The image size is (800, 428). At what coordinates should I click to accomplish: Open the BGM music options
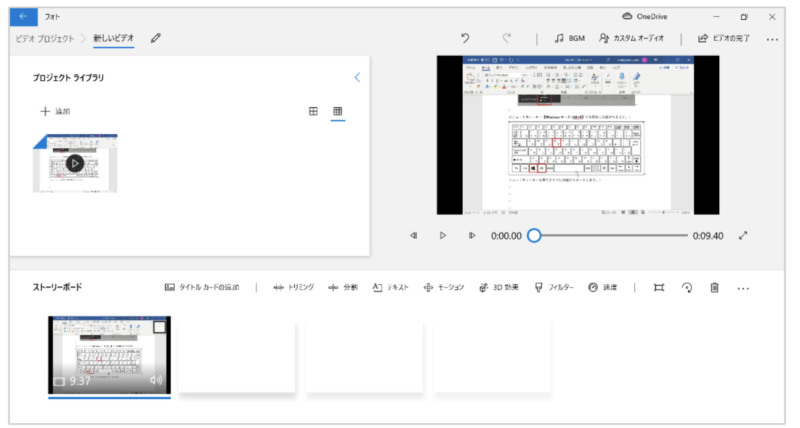[x=570, y=39]
